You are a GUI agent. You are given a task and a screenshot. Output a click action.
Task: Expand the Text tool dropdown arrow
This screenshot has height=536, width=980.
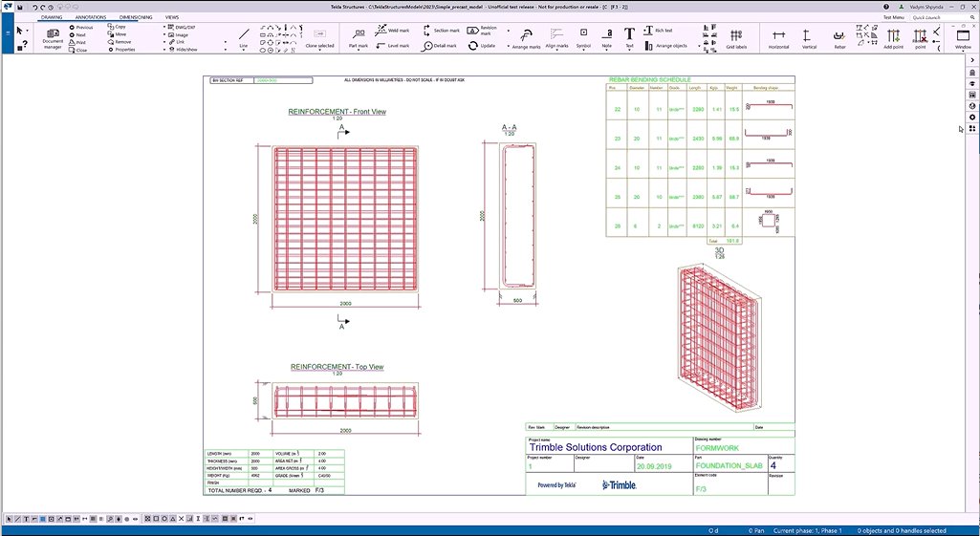click(629, 50)
